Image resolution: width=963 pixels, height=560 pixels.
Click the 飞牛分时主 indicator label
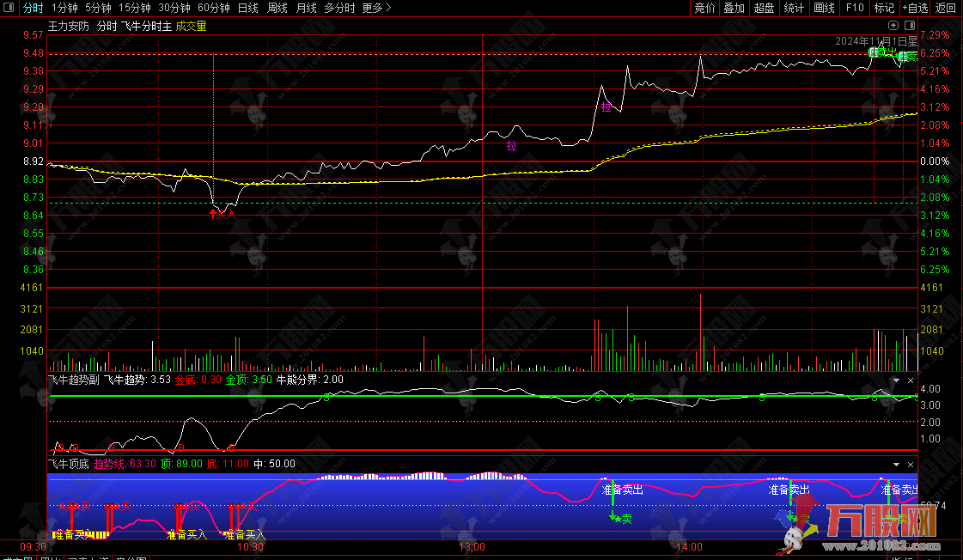pyautogui.click(x=146, y=26)
